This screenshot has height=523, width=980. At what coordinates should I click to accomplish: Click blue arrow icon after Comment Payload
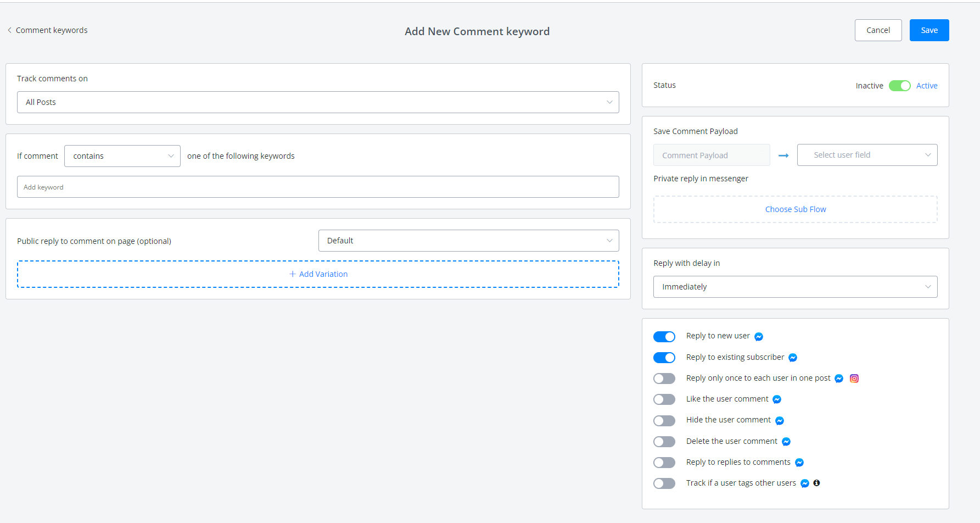pyautogui.click(x=783, y=155)
